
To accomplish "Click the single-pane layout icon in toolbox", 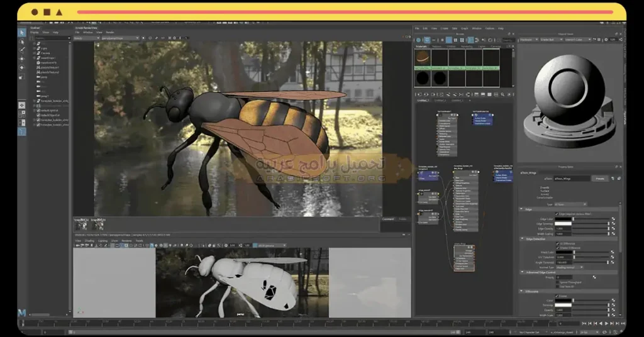I will pos(22,106).
